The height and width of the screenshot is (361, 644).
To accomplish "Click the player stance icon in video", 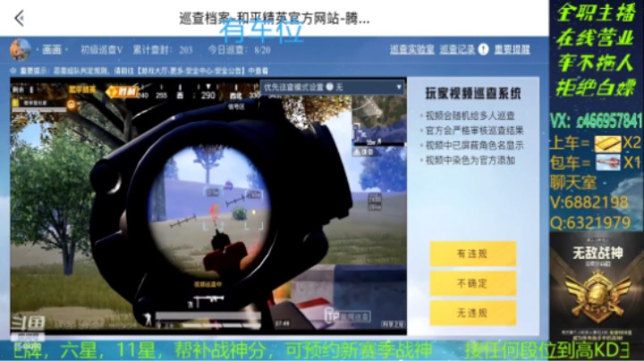I will tap(148, 318).
